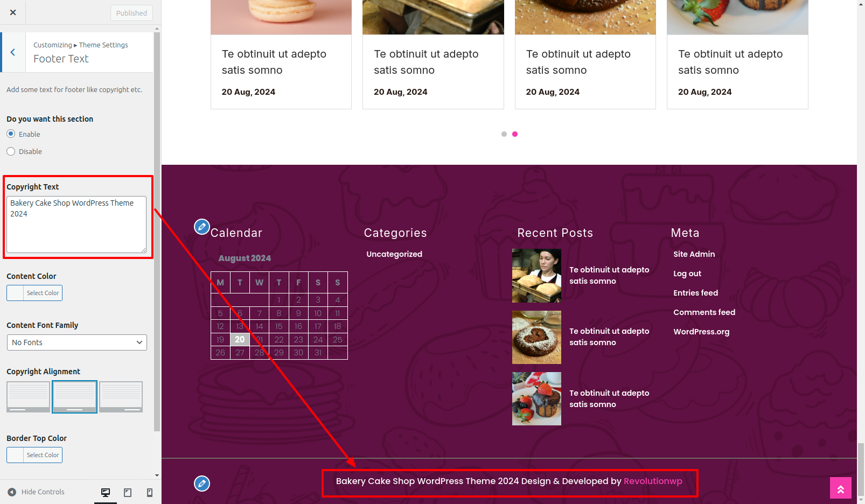Switch to mobile preview device icon
The height and width of the screenshot is (504, 865).
(150, 492)
